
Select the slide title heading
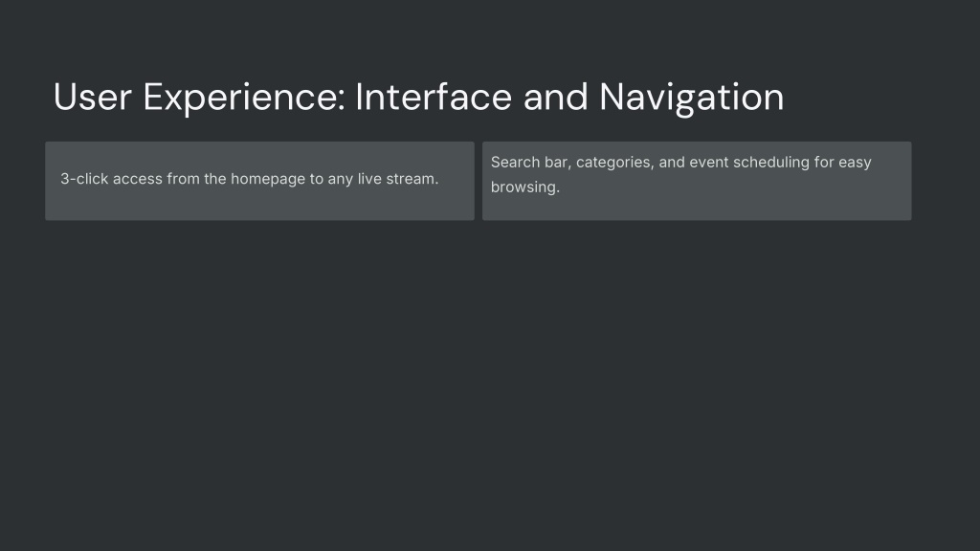coord(419,98)
